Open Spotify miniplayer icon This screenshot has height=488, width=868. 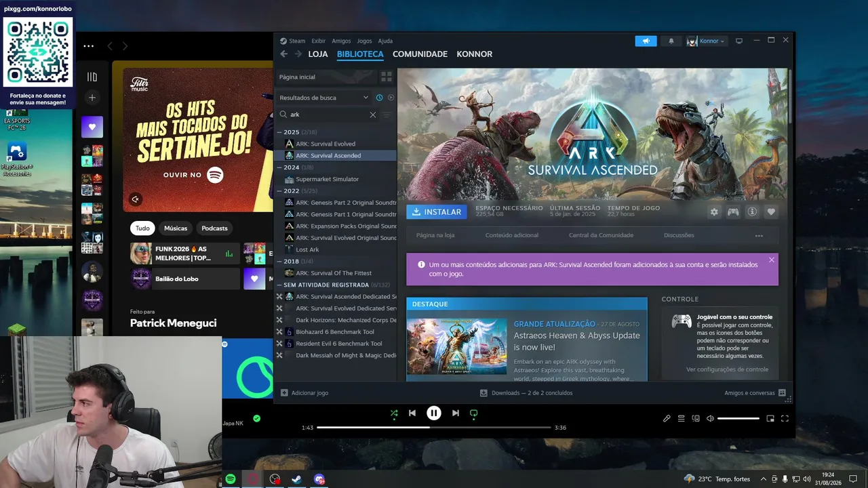770,418
